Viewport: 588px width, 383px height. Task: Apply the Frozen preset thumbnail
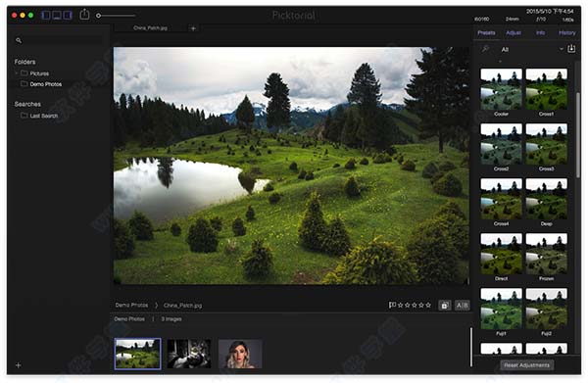pos(547,254)
